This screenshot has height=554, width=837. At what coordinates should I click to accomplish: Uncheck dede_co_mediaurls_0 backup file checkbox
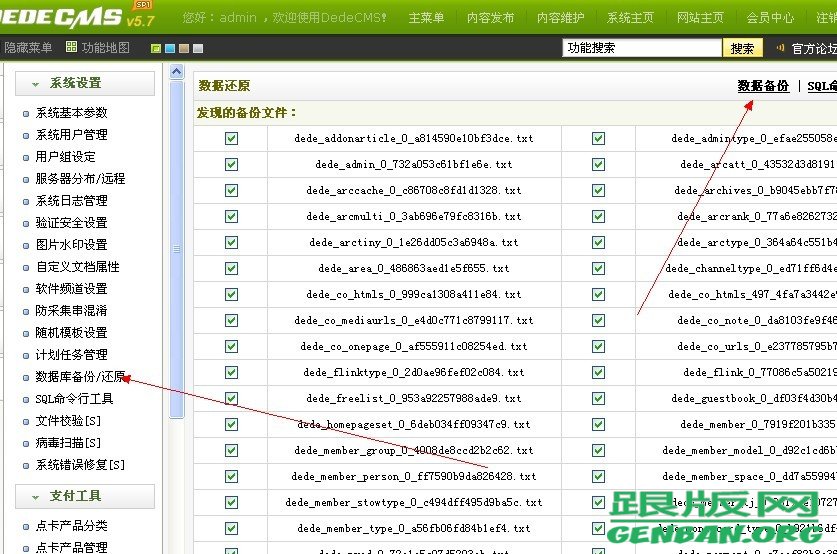(231, 320)
